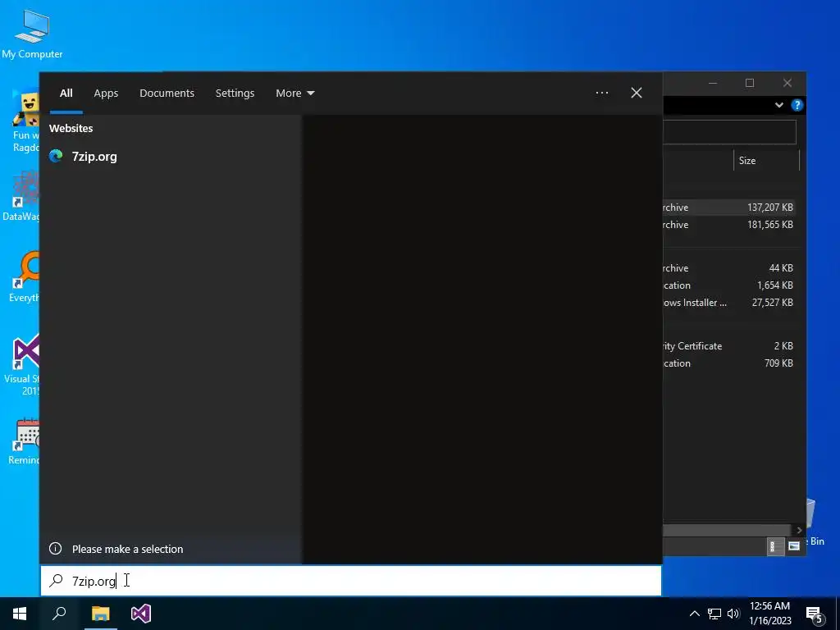Screen dimensions: 840x630
Task: Switch Explorer to details view icon
Action: pyautogui.click(x=775, y=546)
